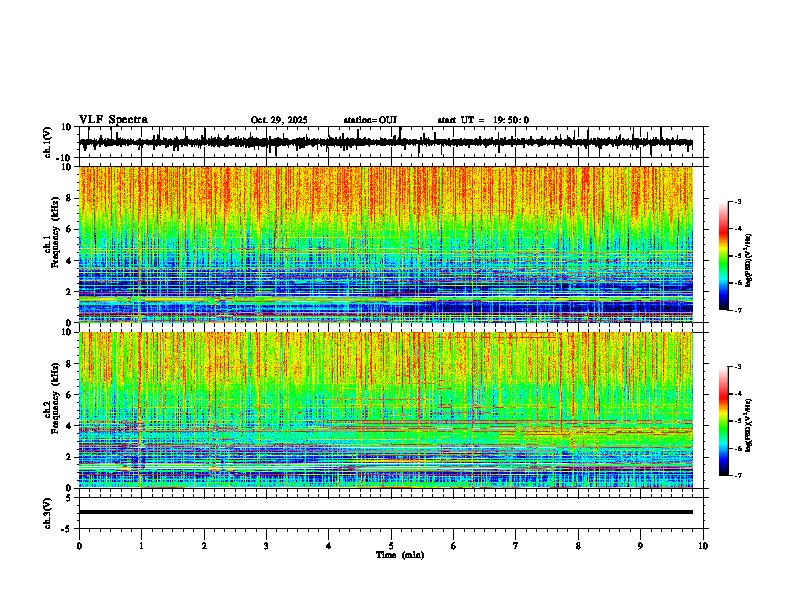Image resolution: width=792 pixels, height=612 pixels.
Task: Click the log(PSD) label beside ch.1 colorbar
Action: coord(749,261)
